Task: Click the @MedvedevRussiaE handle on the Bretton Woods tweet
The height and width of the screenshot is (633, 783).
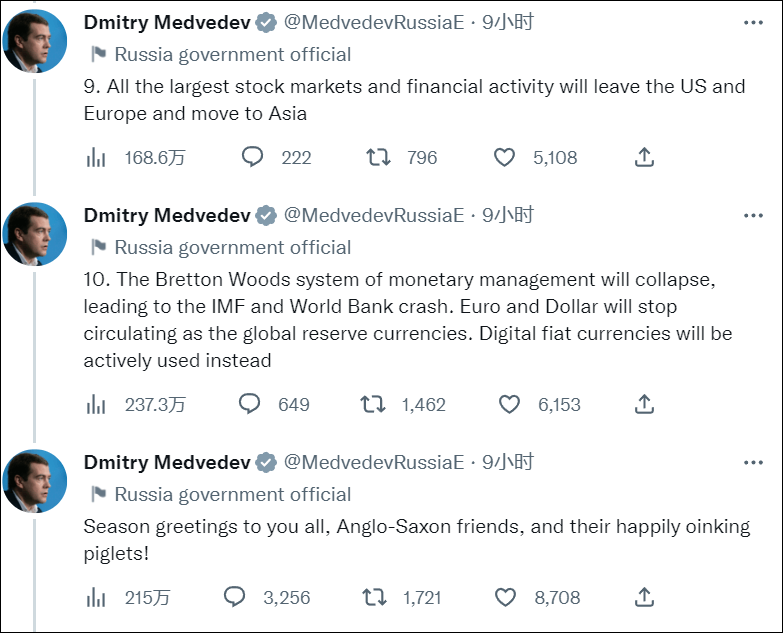Action: 374,215
